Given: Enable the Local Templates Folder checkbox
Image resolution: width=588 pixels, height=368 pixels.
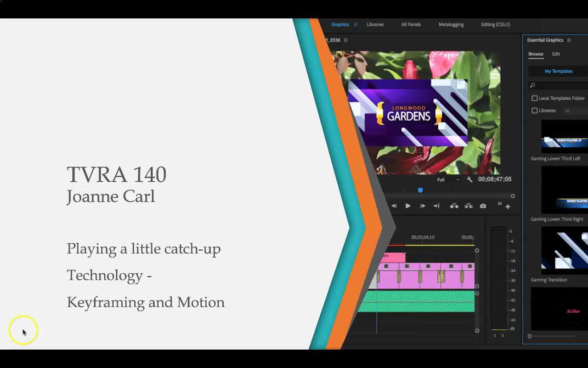Looking at the screenshot, I should [535, 98].
